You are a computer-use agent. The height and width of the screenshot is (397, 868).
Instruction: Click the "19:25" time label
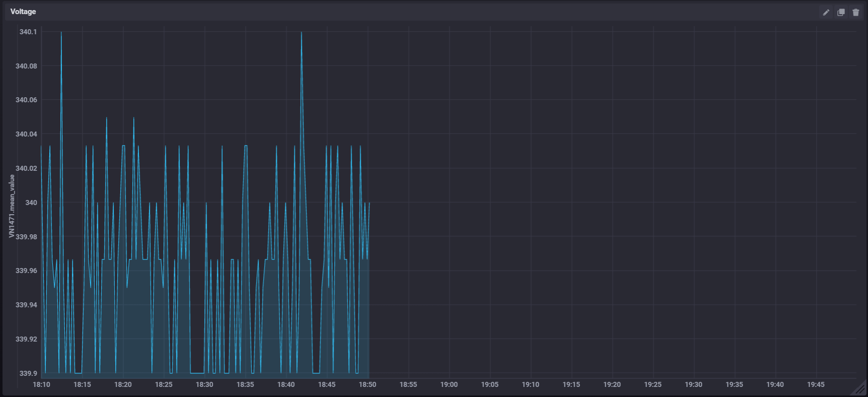[653, 384]
